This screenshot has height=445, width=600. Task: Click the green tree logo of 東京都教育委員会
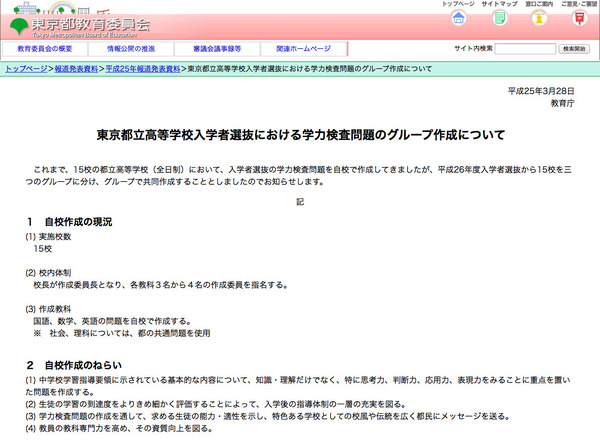click(19, 26)
